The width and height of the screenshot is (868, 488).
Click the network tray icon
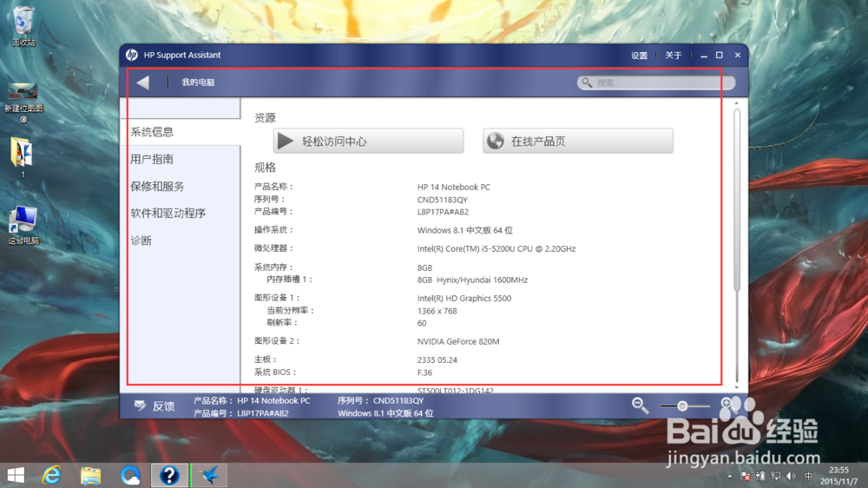[775, 476]
